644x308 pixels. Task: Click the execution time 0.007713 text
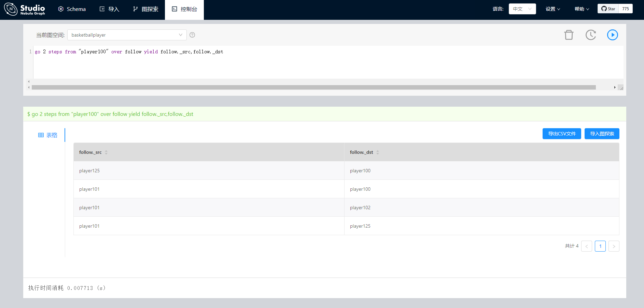67,288
